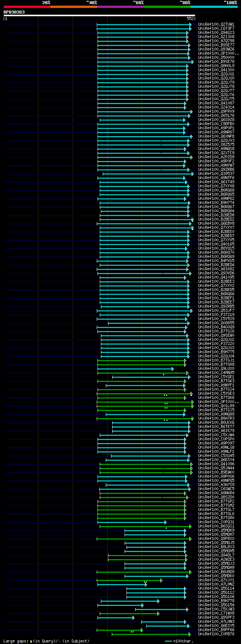Select the UniRef100_B6SQI1 label
241x644 pixels.
point(216,526)
